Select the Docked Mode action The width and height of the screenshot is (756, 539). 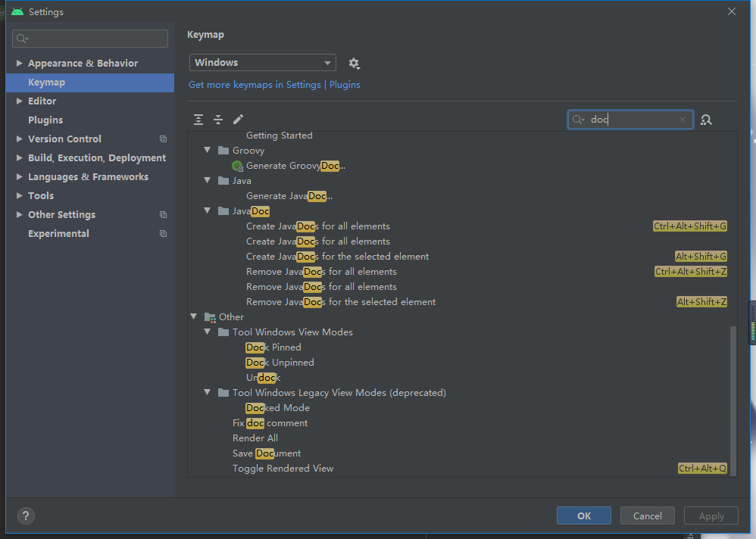point(278,408)
